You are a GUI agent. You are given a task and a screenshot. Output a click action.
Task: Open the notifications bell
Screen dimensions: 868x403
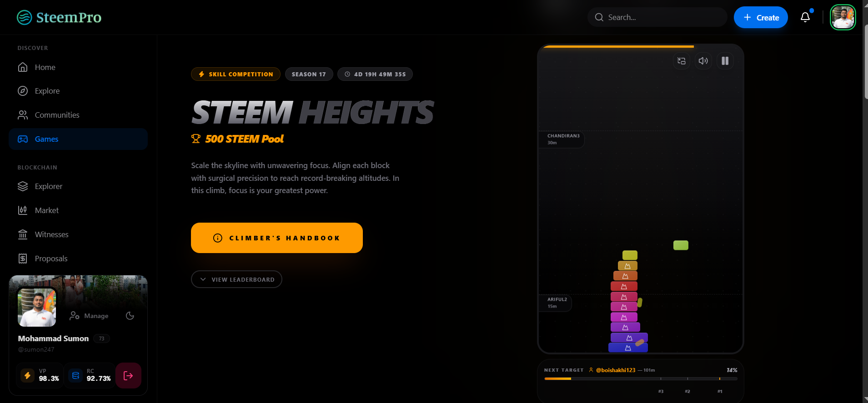805,17
